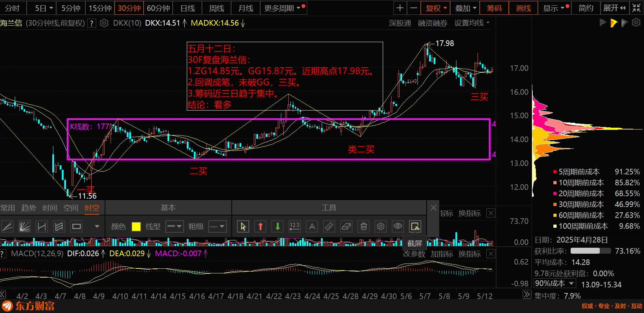Open the 趋势 drawing tools tab
Image resolution: width=644 pixels, height=313 pixels.
[x=29, y=208]
